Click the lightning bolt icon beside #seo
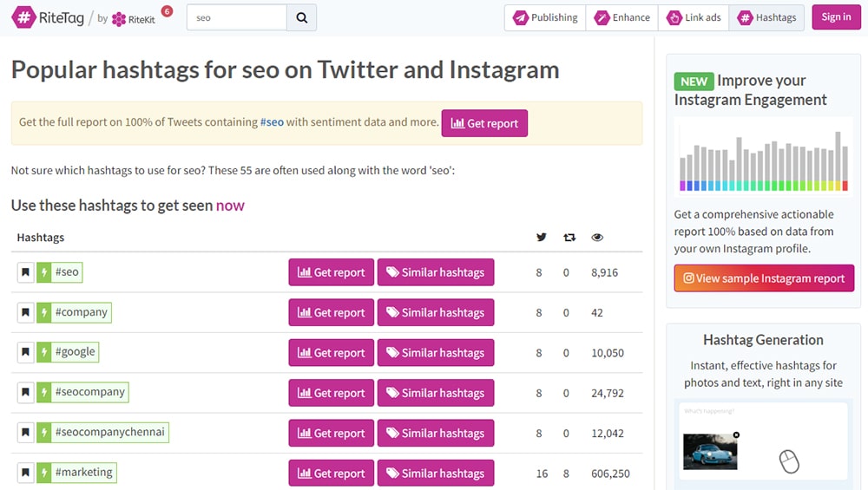868x490 pixels. pos(44,272)
